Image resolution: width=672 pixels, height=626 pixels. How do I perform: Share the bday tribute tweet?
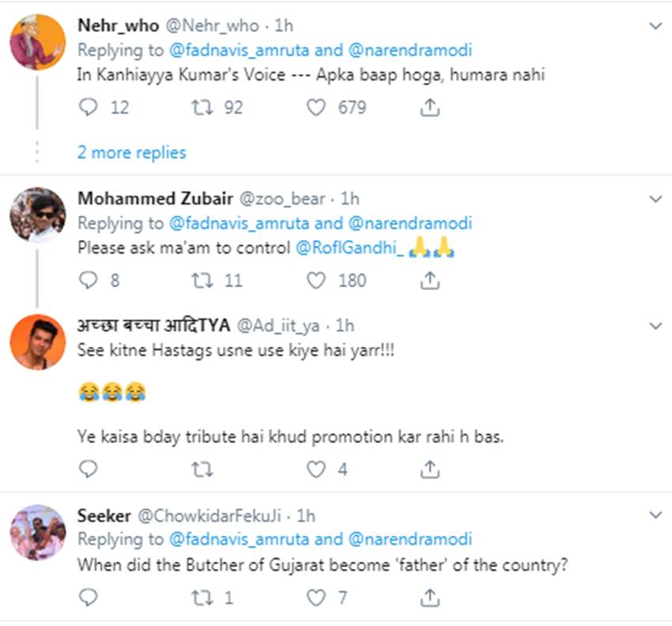tap(429, 469)
